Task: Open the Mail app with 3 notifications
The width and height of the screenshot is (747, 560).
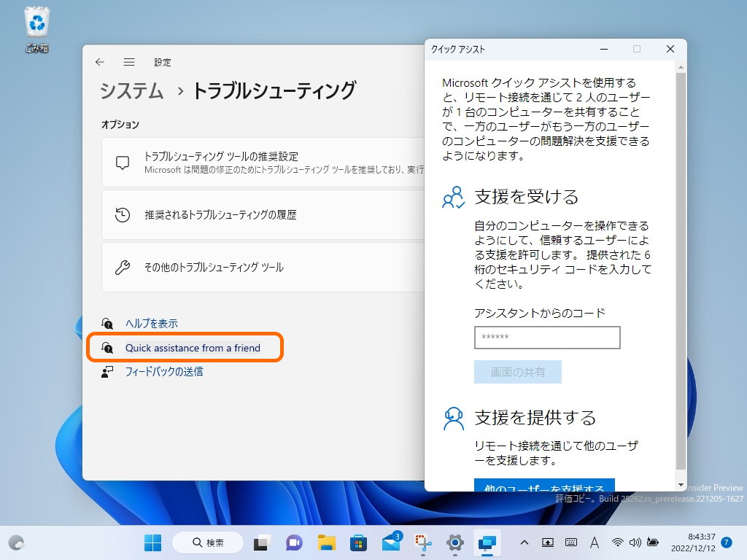Action: (390, 542)
